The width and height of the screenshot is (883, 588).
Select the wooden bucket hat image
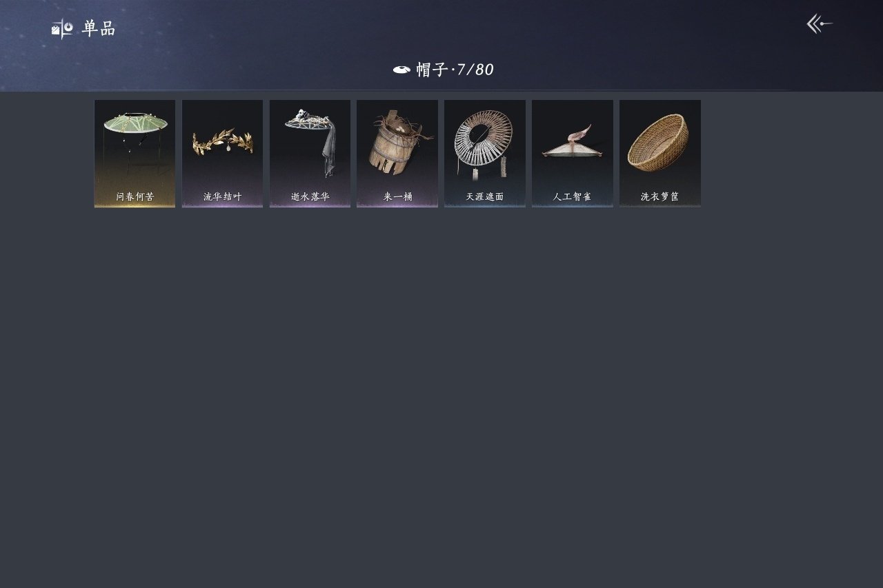pos(398,142)
